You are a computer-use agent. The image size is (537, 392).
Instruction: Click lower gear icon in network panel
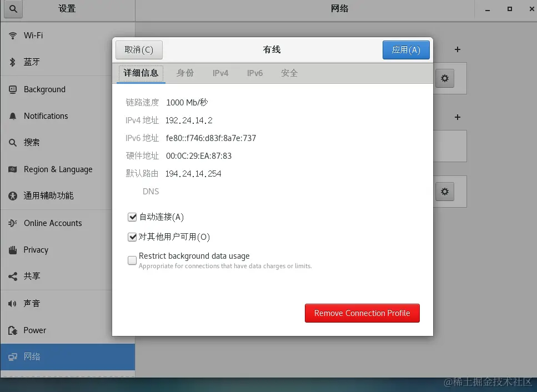(x=444, y=192)
